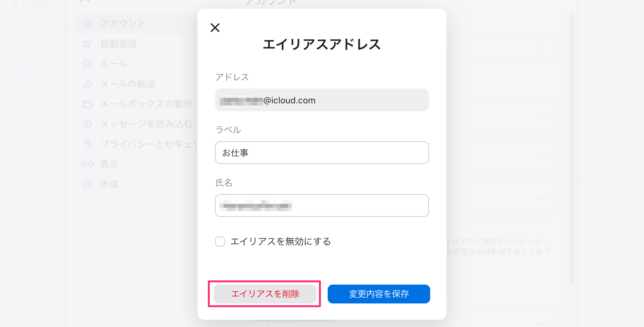
Task: Click the 表示 glasses icon
Action: point(87,164)
